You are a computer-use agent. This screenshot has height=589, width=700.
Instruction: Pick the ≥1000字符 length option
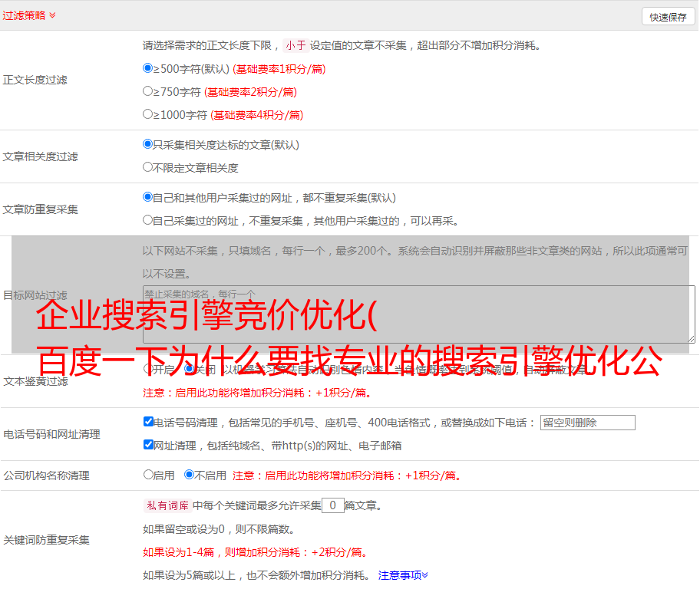coord(147,114)
